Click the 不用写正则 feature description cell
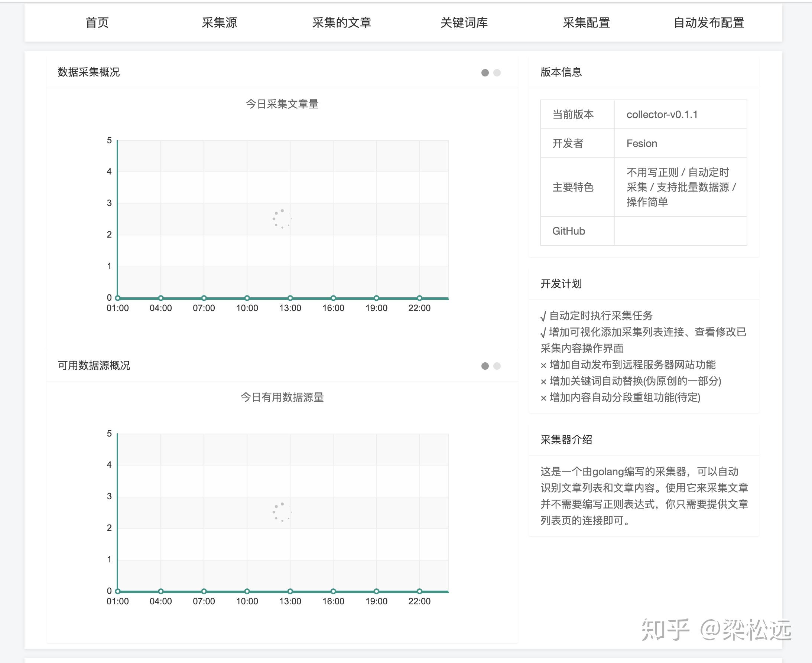The image size is (812, 663). (681, 187)
